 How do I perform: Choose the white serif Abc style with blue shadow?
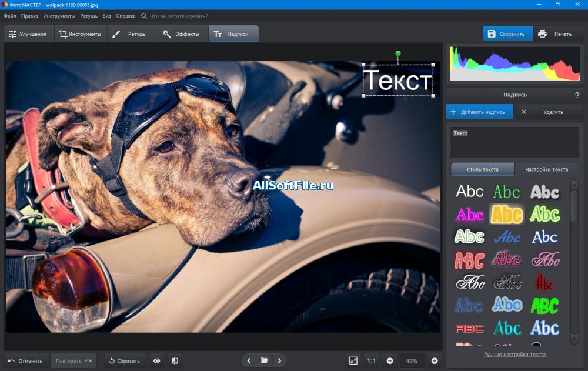(545, 237)
